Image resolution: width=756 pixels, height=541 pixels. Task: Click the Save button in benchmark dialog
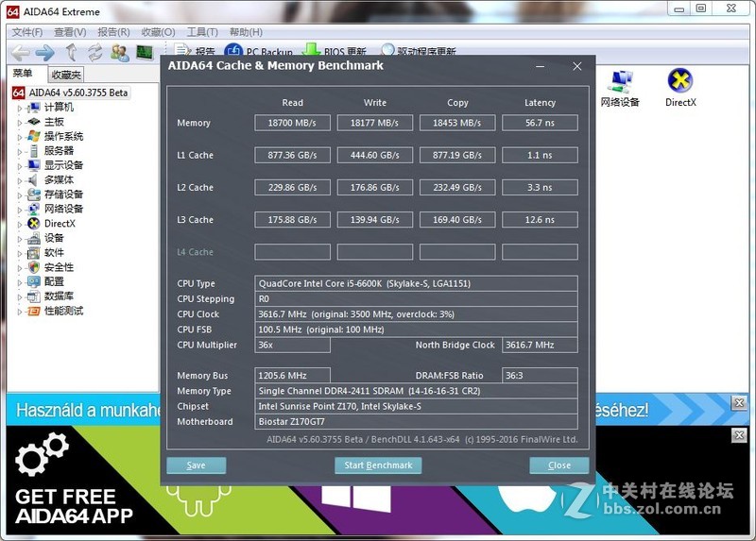click(197, 465)
